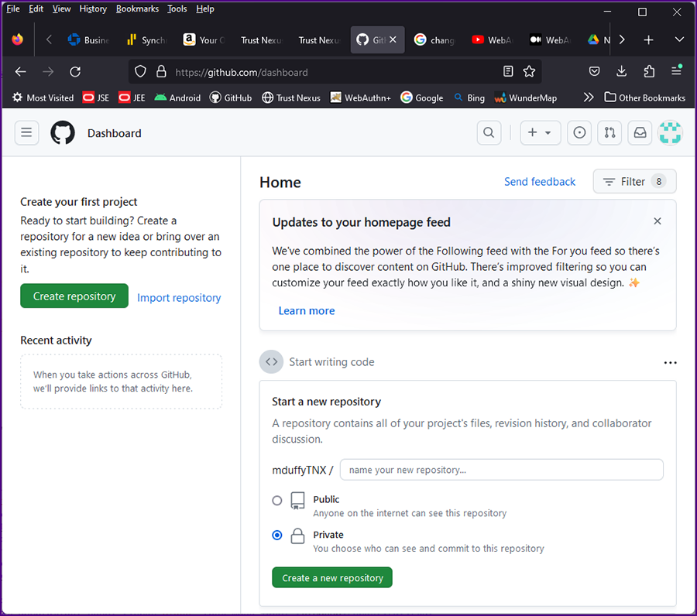
Task: Open the Android bookmark
Action: pyautogui.click(x=177, y=98)
